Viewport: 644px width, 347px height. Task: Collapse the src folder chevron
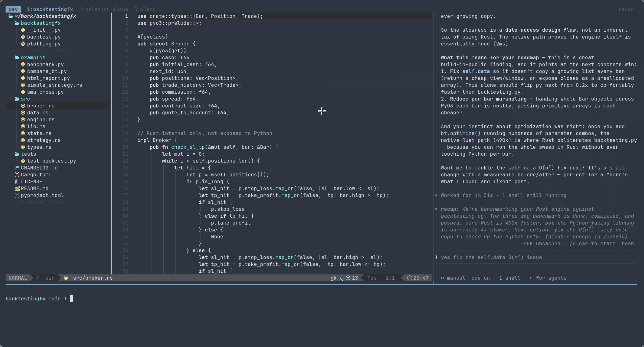click(11, 99)
